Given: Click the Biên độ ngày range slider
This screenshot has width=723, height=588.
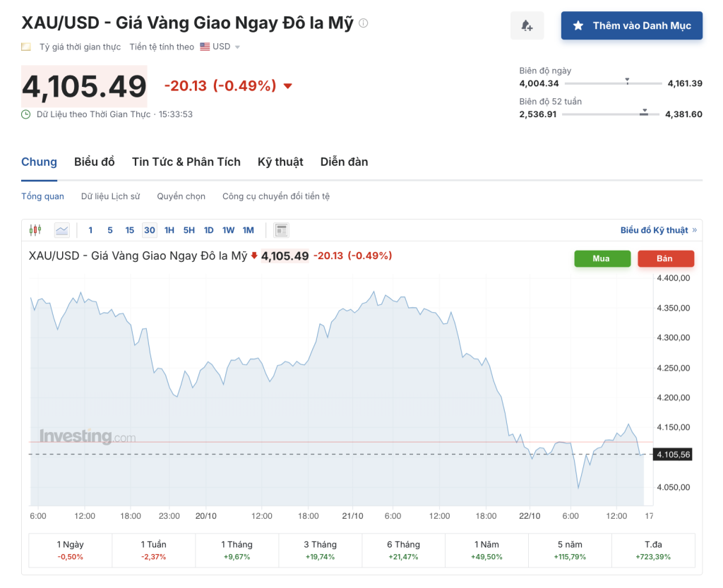Looking at the screenshot, I should [611, 83].
